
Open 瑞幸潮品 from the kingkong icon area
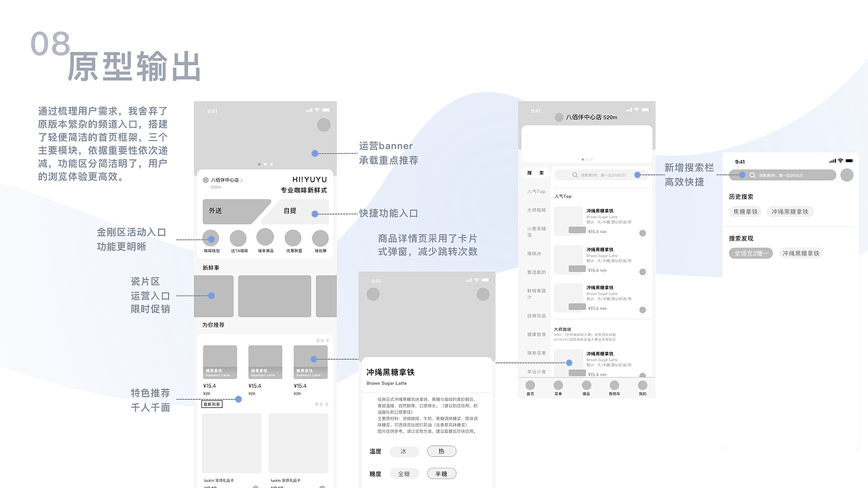(265, 237)
